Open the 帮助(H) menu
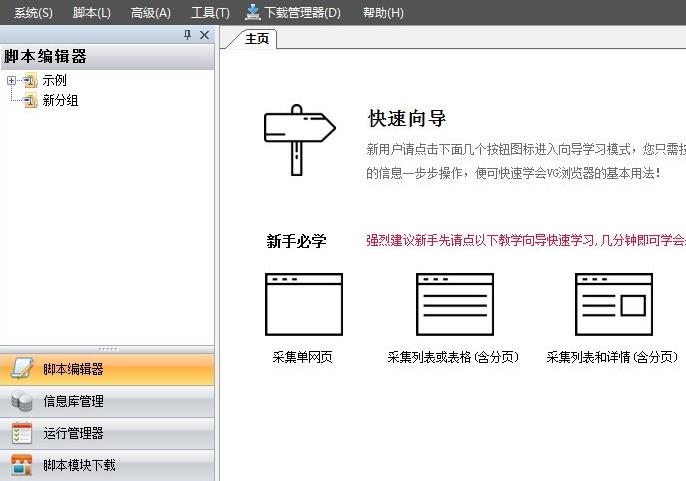This screenshot has width=686, height=481. coord(383,13)
